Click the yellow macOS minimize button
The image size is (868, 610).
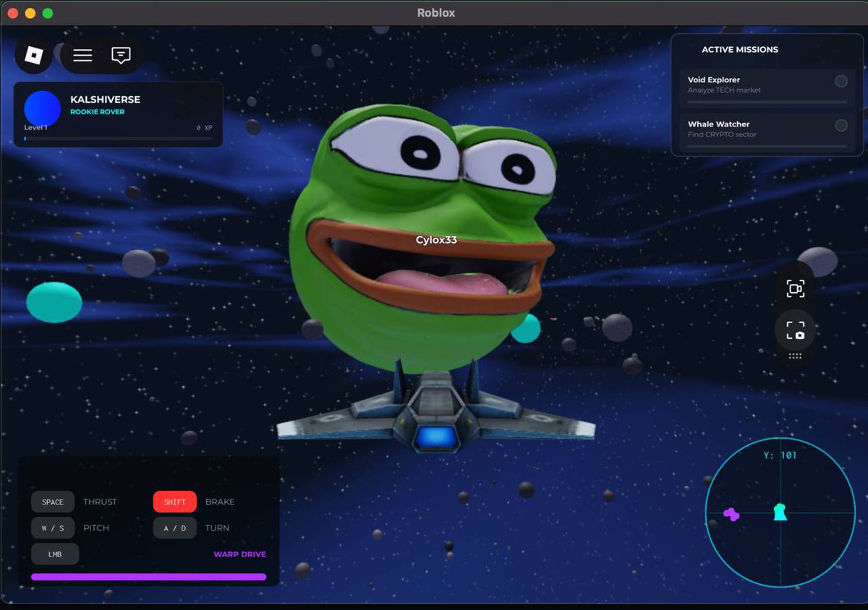coord(30,13)
